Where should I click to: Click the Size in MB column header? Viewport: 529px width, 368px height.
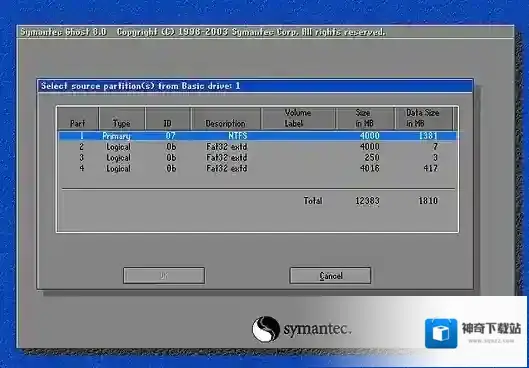pos(365,119)
